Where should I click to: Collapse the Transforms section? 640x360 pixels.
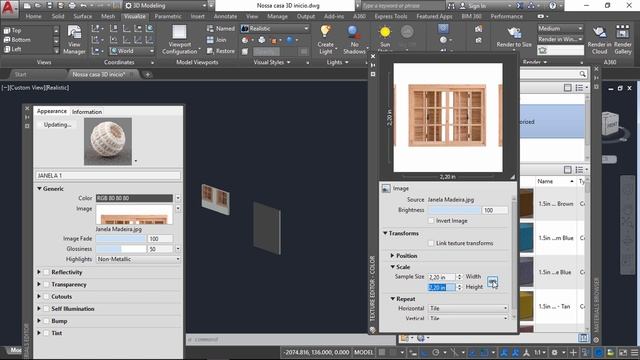(385, 233)
